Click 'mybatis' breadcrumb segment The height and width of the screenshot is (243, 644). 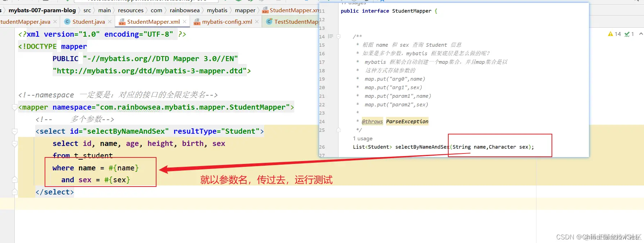coord(217,10)
